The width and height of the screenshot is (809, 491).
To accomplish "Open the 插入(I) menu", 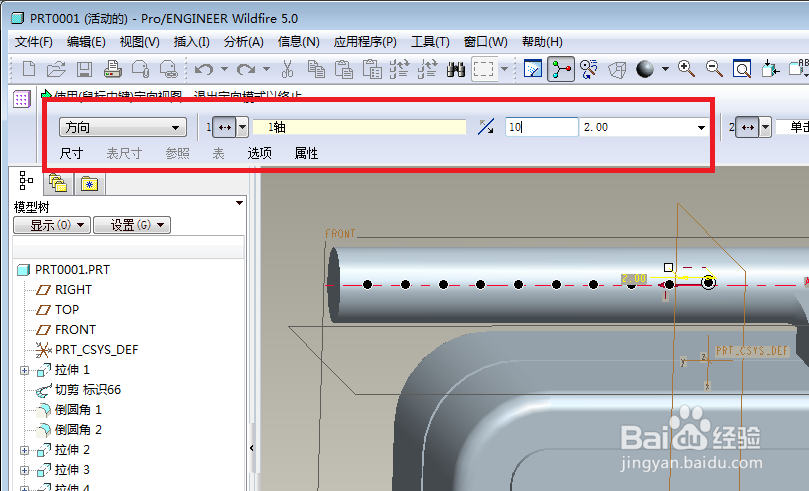I will 191,42.
